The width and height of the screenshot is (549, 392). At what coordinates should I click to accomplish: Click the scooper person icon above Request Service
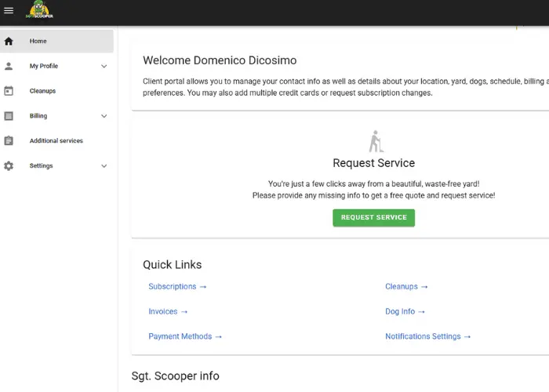[x=376, y=141]
